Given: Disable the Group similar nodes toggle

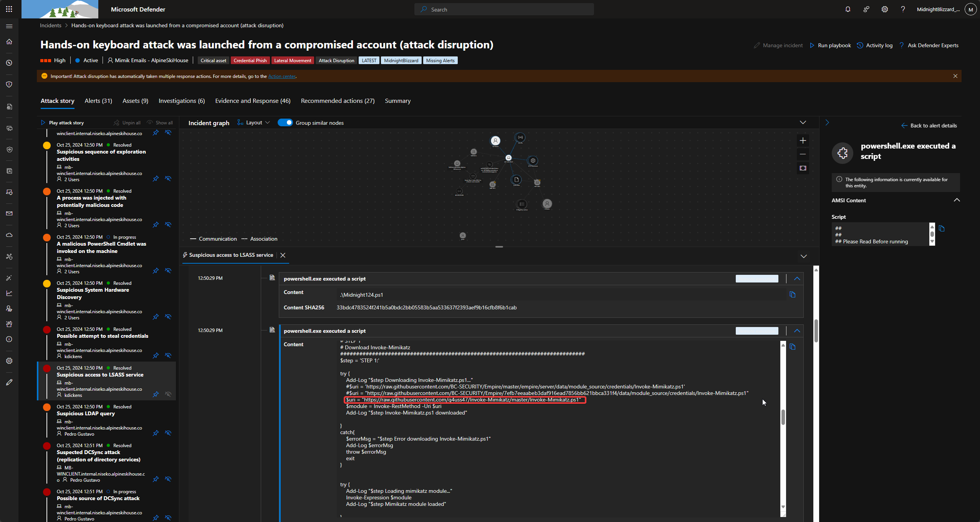Looking at the screenshot, I should [x=285, y=122].
